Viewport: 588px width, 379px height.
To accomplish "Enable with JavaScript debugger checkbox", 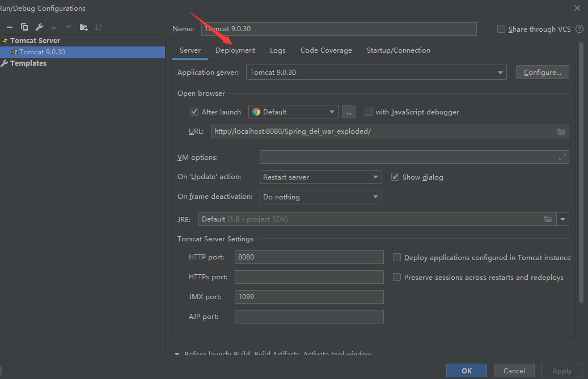I will click(x=369, y=112).
